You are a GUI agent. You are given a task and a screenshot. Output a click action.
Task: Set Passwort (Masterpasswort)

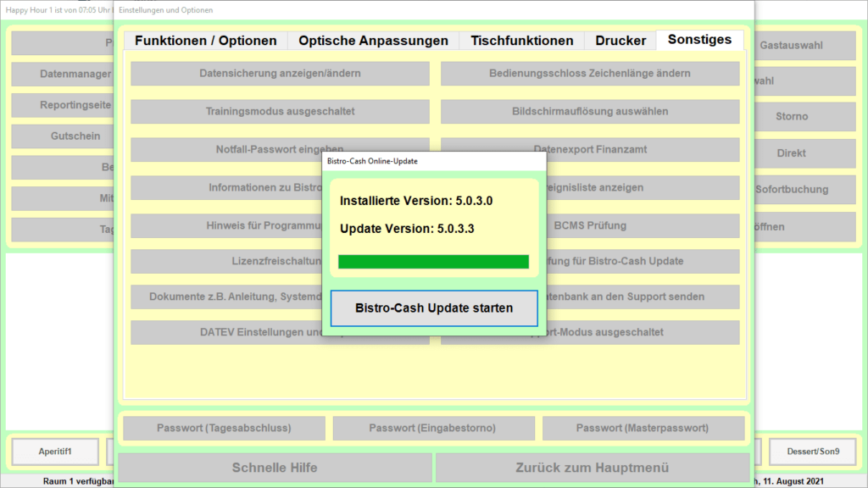[643, 428]
